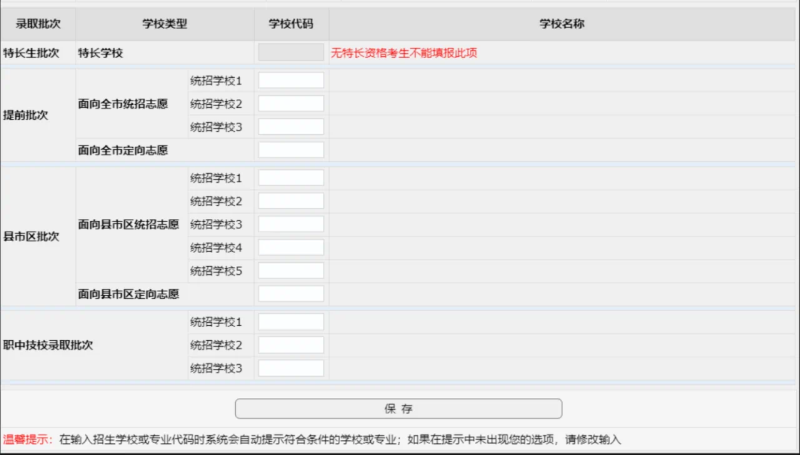Focus 职中技校录取批次 统招学校3 code input
Screen dimensions: 800x455
tap(290, 368)
